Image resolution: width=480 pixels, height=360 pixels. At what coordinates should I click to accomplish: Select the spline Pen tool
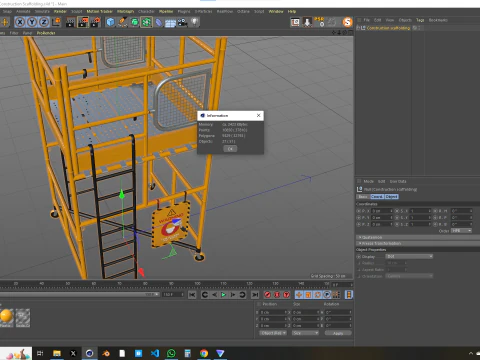(x=122, y=22)
